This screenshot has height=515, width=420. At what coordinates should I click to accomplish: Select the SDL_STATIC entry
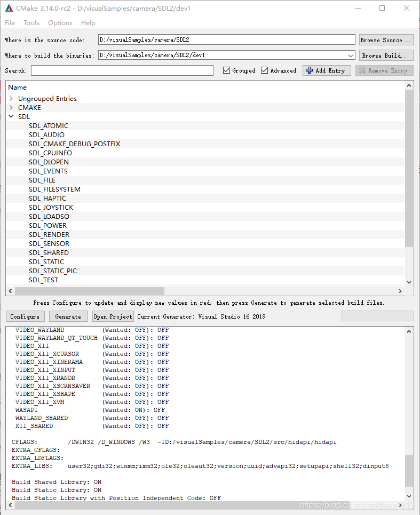coord(46,262)
